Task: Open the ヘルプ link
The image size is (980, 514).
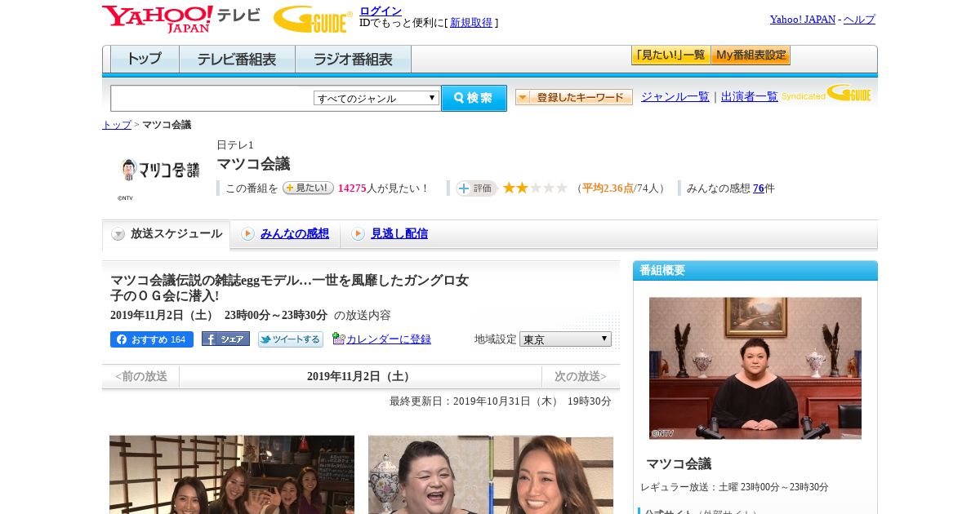Action: click(x=859, y=20)
